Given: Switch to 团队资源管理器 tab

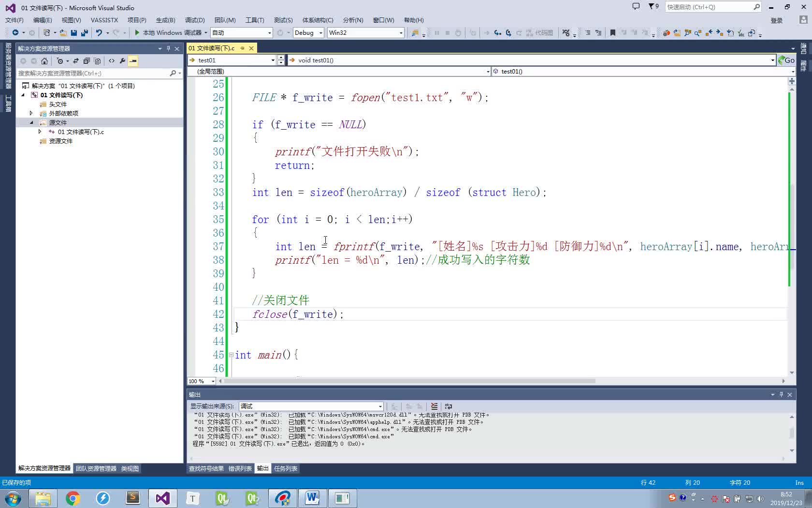Looking at the screenshot, I should (96, 468).
